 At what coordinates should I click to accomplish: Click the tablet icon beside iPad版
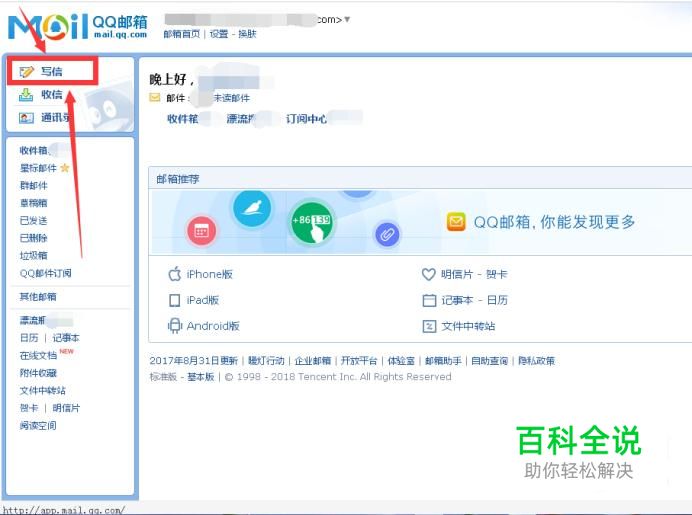click(x=175, y=300)
